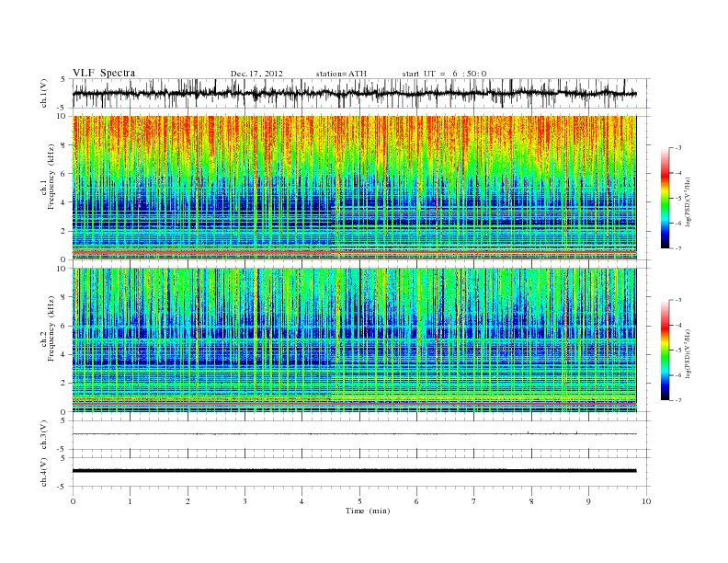Click the "-7" tick on ch.2 color bar
This screenshot has width=728, height=563.
[678, 400]
